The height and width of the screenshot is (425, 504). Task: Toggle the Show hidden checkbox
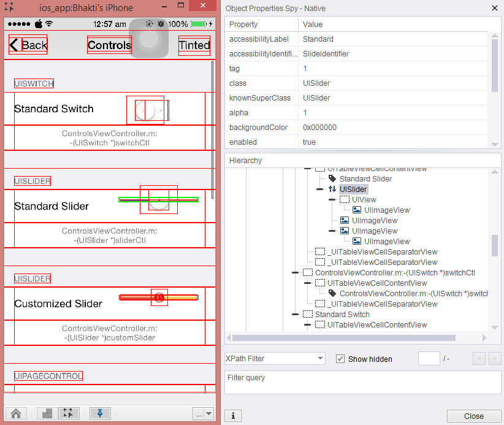[x=340, y=359]
